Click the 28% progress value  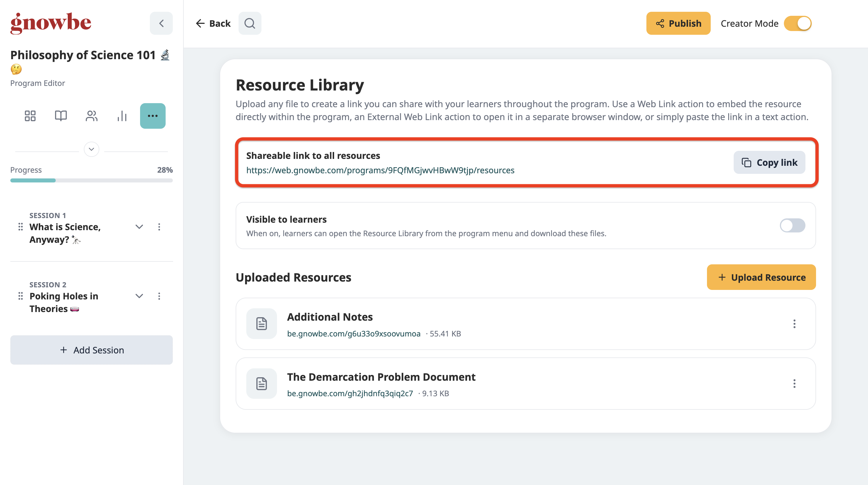click(165, 170)
